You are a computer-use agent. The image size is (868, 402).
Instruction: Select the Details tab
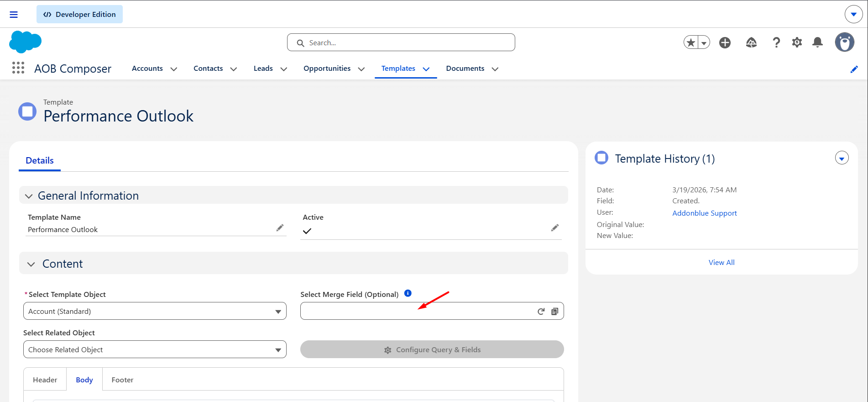[40, 160]
